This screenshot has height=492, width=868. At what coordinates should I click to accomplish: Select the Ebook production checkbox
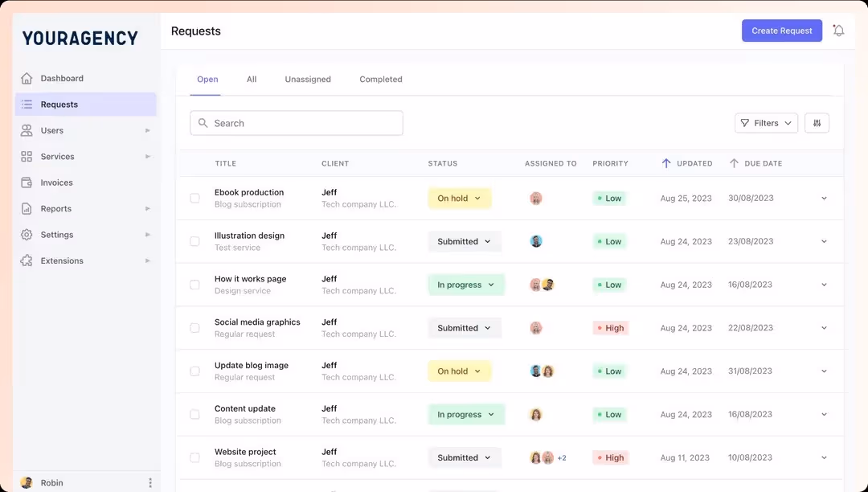[194, 198]
